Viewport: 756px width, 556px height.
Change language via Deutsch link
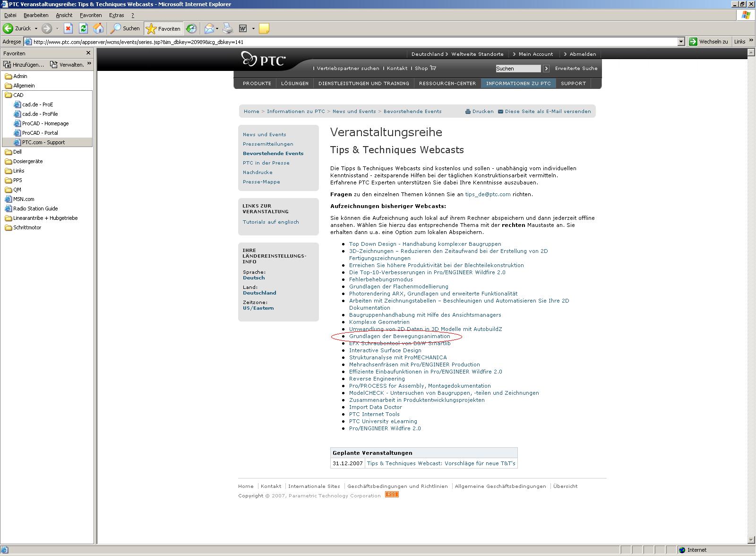pos(254,278)
